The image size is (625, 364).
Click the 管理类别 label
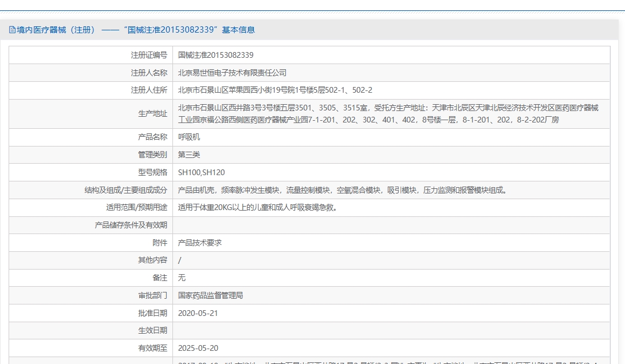click(152, 155)
